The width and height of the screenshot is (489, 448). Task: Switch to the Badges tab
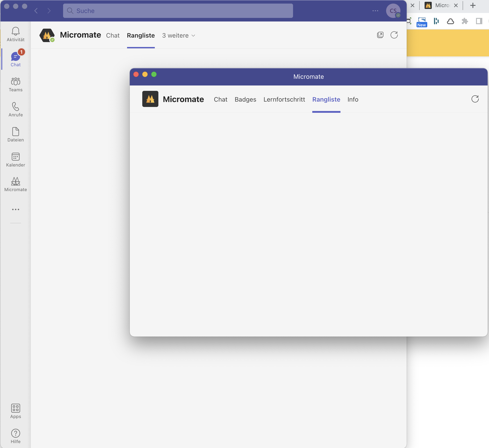point(245,100)
